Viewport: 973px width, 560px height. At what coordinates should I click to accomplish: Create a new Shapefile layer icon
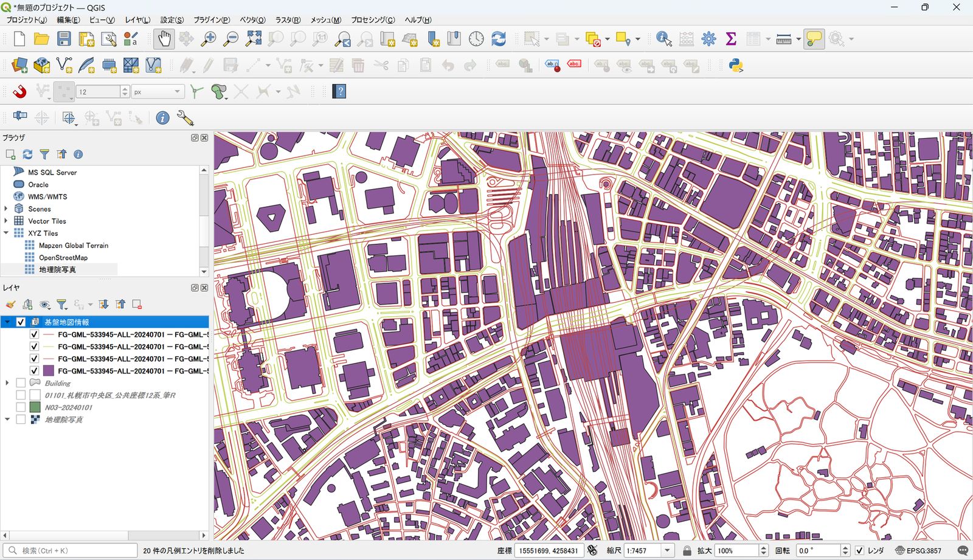click(x=64, y=65)
